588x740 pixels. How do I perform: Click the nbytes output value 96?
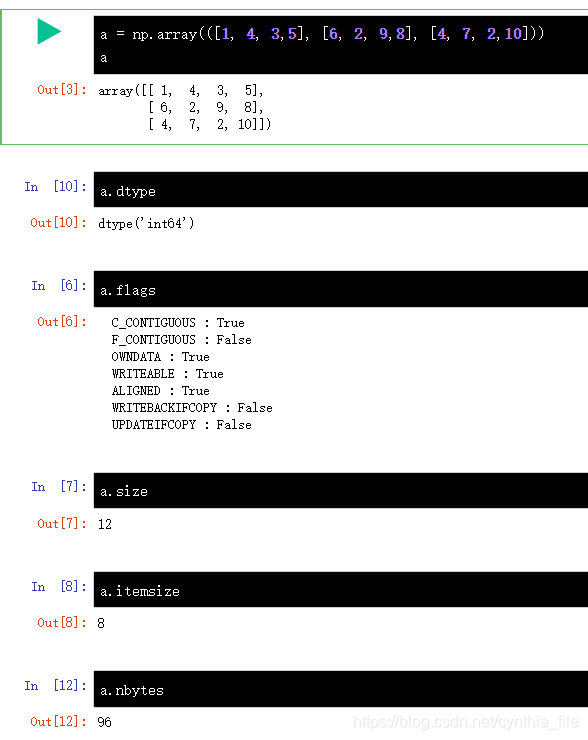point(104,723)
